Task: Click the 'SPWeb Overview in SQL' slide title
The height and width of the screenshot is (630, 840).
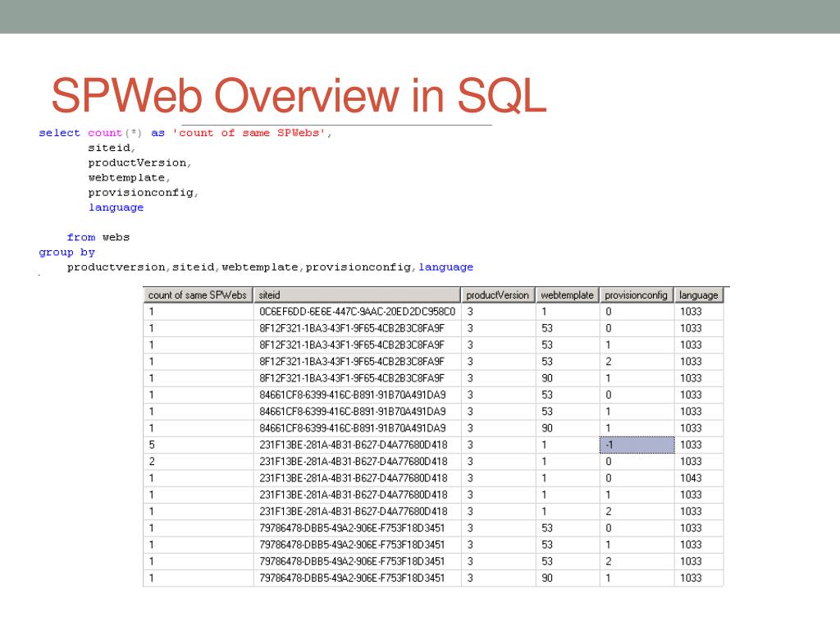Action: pyautogui.click(x=299, y=95)
